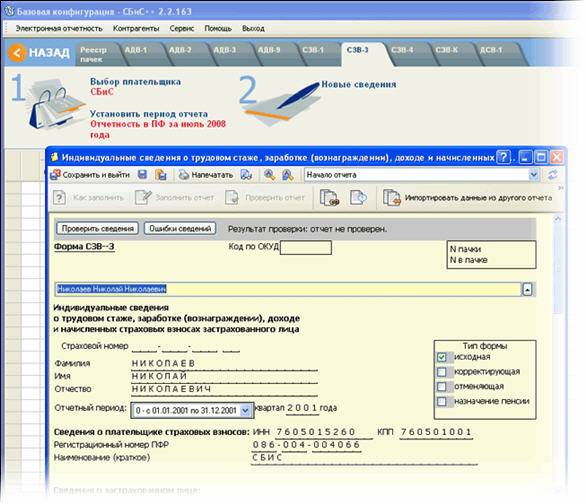Viewport: 586px width, 504px height.
Task: Click the documents-with-link icon after Проверить отчет
Action: [329, 197]
